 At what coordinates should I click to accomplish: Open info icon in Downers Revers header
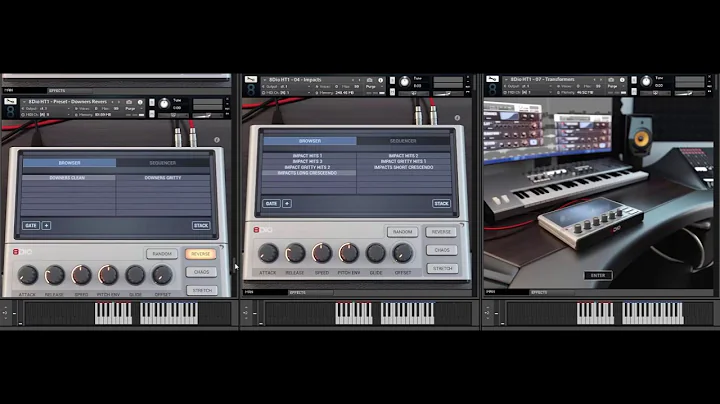[140, 102]
